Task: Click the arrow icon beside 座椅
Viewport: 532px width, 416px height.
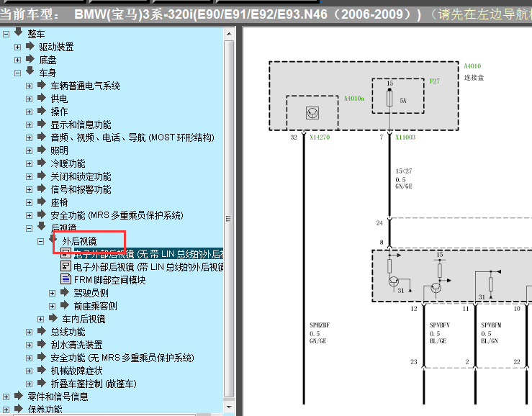Action: [42, 202]
